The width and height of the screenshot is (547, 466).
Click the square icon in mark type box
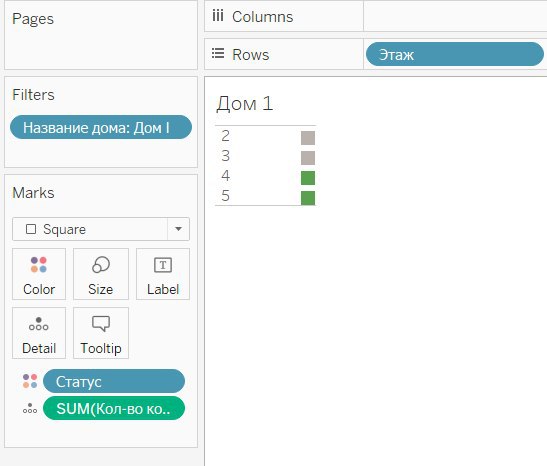(x=31, y=229)
